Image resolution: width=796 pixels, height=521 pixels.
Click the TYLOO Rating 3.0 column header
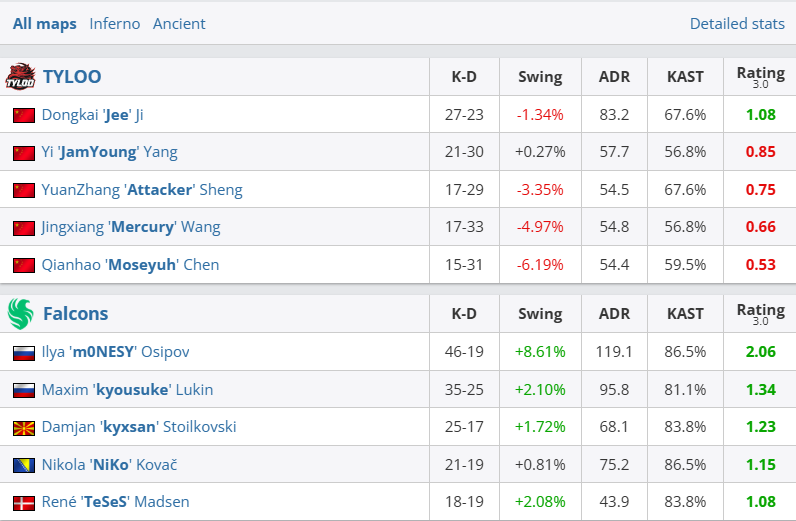point(760,76)
